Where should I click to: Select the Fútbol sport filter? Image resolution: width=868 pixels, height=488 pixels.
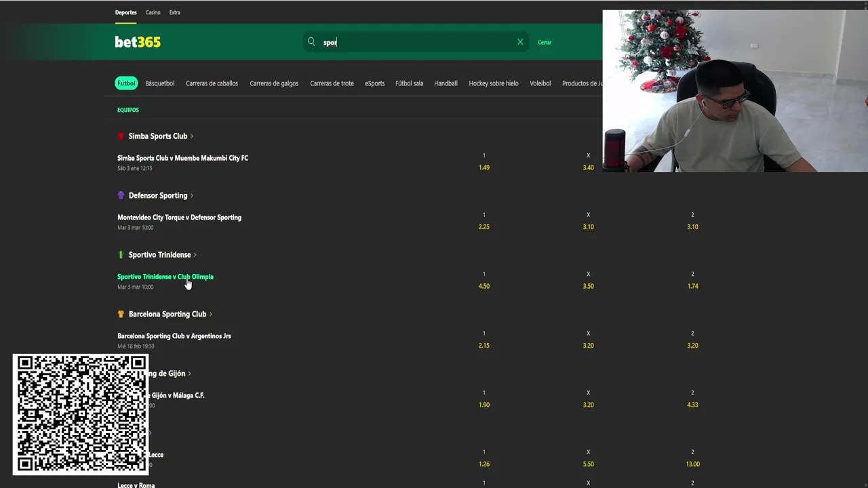pos(126,83)
